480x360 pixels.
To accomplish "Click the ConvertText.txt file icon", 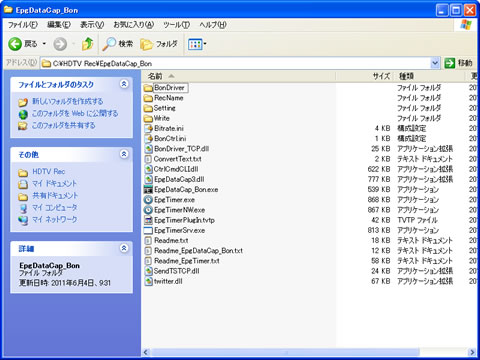I will (x=148, y=159).
